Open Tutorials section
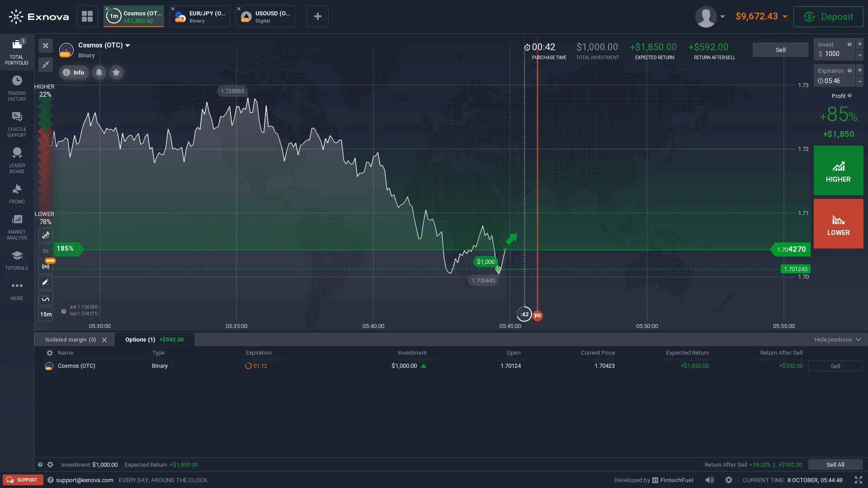868x488 pixels. click(x=17, y=260)
